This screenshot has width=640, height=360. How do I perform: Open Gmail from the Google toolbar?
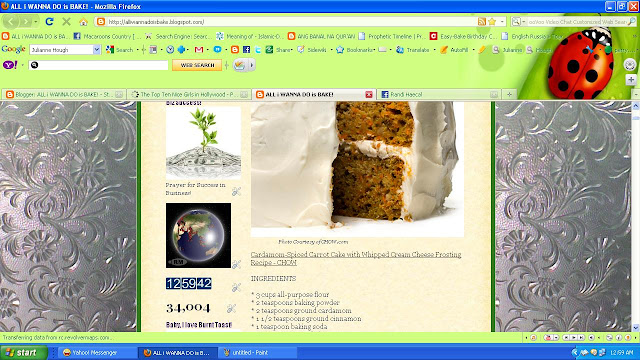(199, 49)
